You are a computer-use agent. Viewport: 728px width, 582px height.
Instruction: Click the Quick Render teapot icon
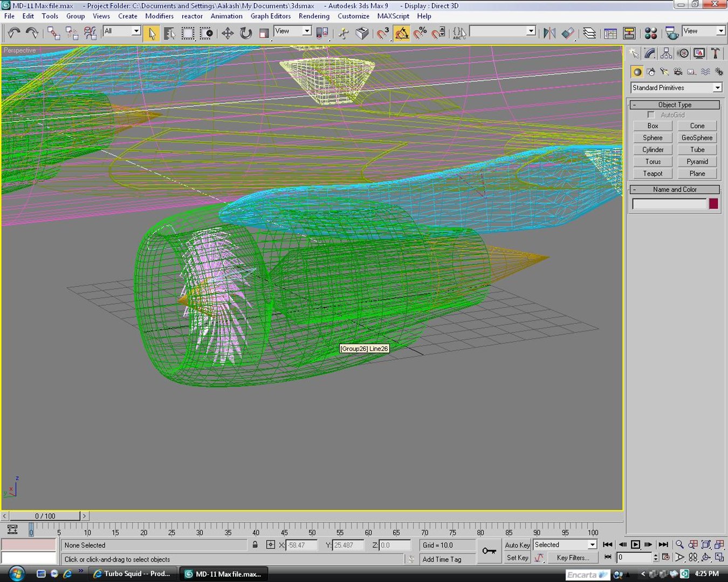pyautogui.click(x=672, y=33)
